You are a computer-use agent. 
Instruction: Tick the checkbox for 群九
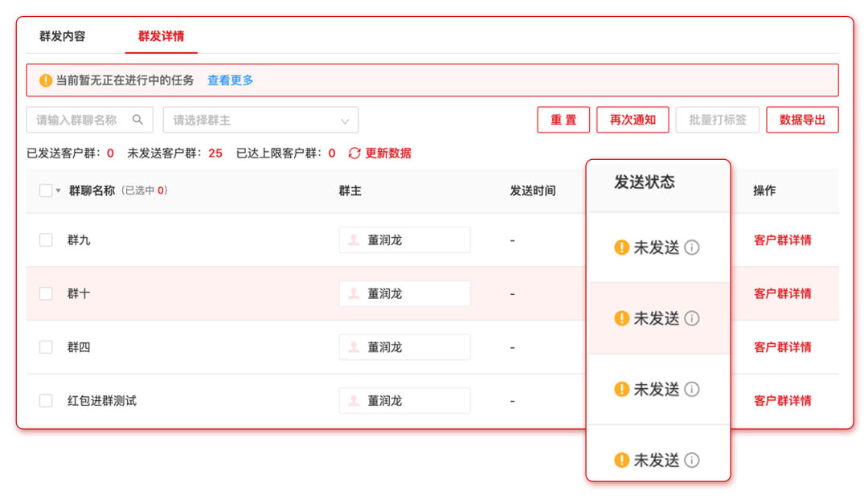(x=46, y=240)
